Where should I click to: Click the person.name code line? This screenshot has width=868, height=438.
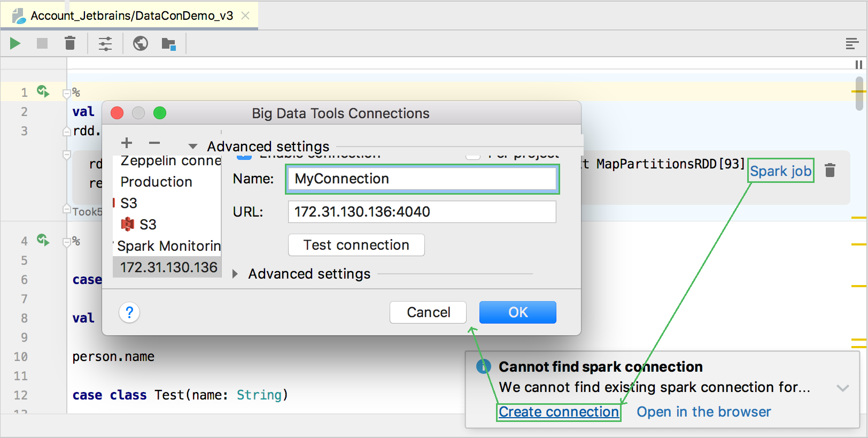tap(113, 357)
